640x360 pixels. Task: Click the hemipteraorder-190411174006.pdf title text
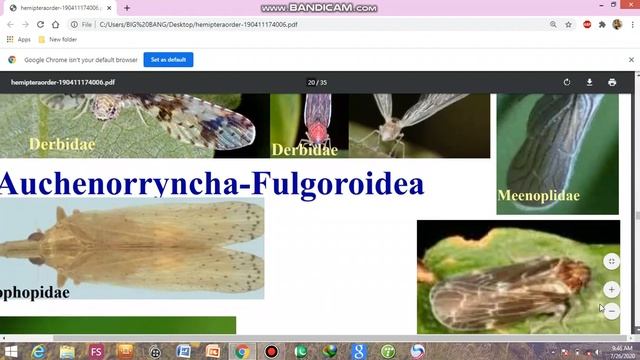(63, 82)
